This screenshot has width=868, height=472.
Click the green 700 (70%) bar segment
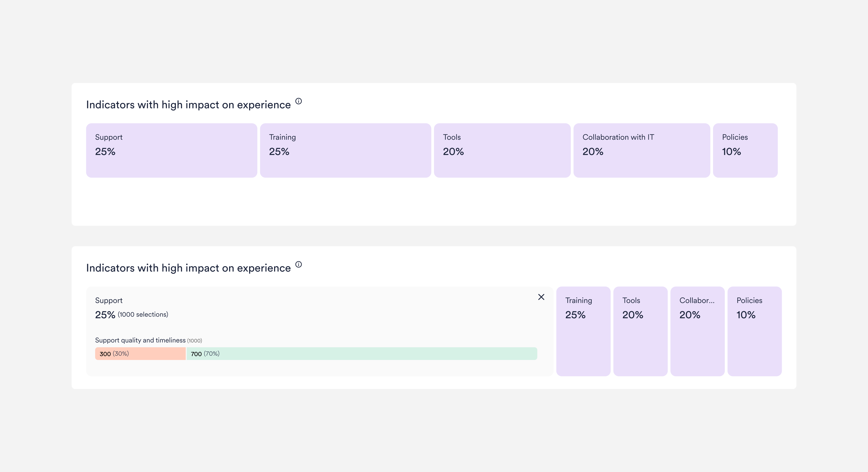click(362, 354)
